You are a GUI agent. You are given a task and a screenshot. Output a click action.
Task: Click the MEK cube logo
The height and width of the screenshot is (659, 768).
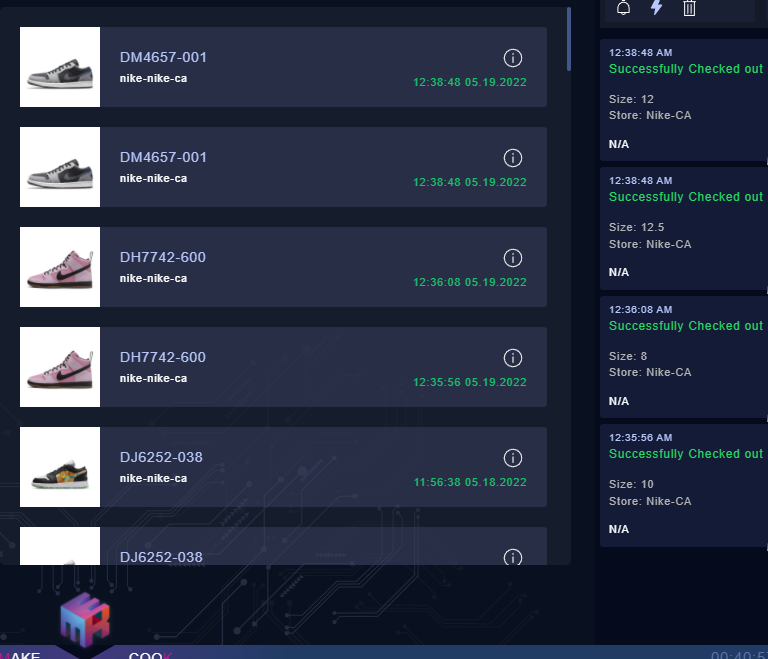pos(85,619)
